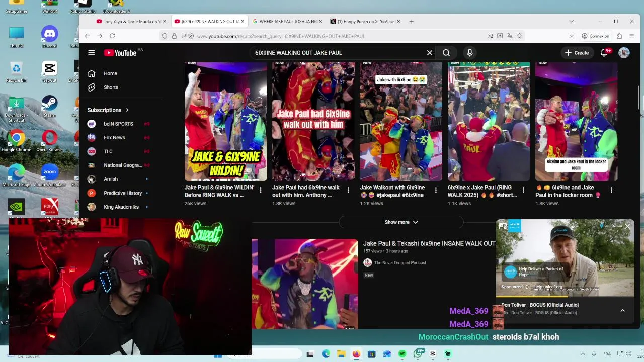Screen dimensions: 644x362
Task: Go to the YouTube logo home page
Action: tap(120, 53)
